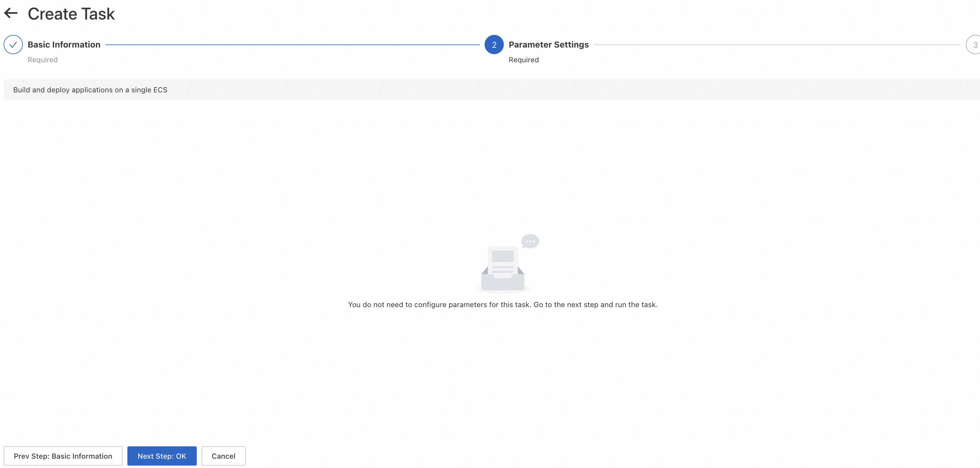This screenshot has width=980, height=468.
Task: Click Next Step: OK to run the task
Action: coord(162,456)
